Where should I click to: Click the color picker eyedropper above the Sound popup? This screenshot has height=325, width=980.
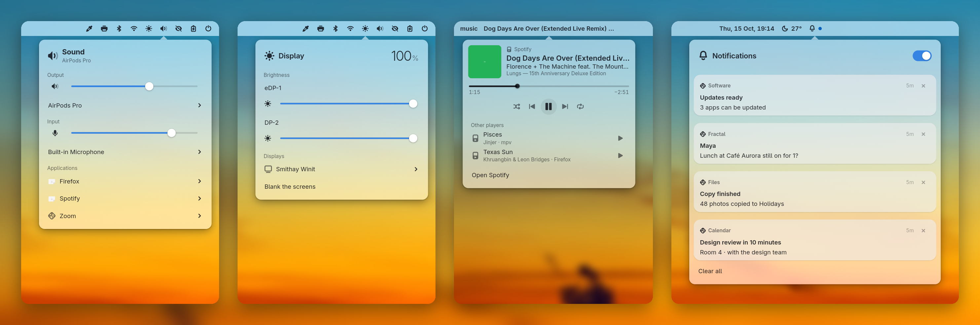pos(89,28)
